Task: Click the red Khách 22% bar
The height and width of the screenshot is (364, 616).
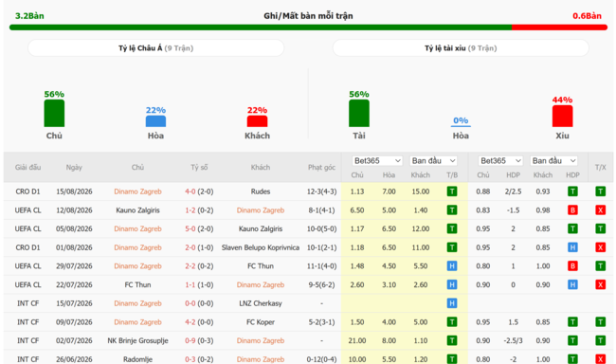Action: pyautogui.click(x=258, y=121)
